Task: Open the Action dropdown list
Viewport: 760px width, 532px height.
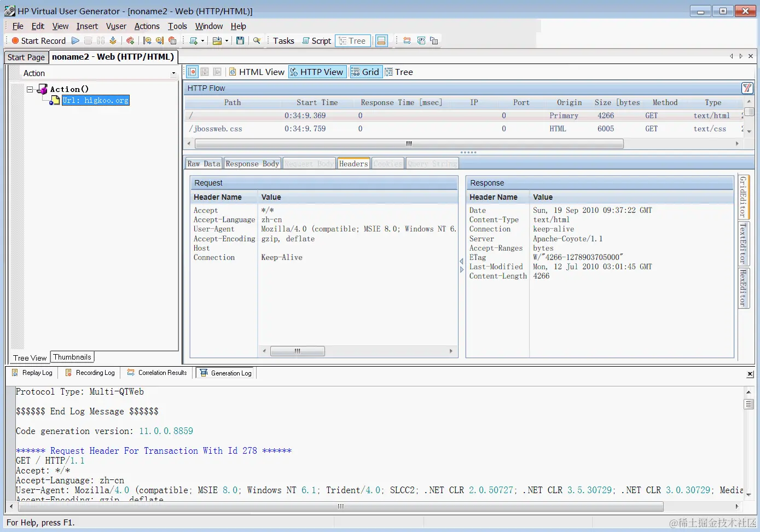Action: click(x=173, y=73)
